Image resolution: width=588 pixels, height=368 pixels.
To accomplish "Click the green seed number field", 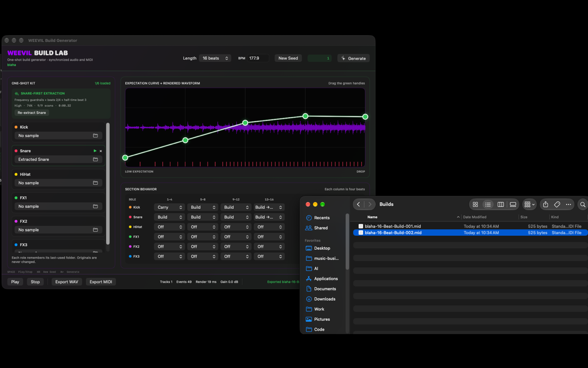I will (x=320, y=58).
